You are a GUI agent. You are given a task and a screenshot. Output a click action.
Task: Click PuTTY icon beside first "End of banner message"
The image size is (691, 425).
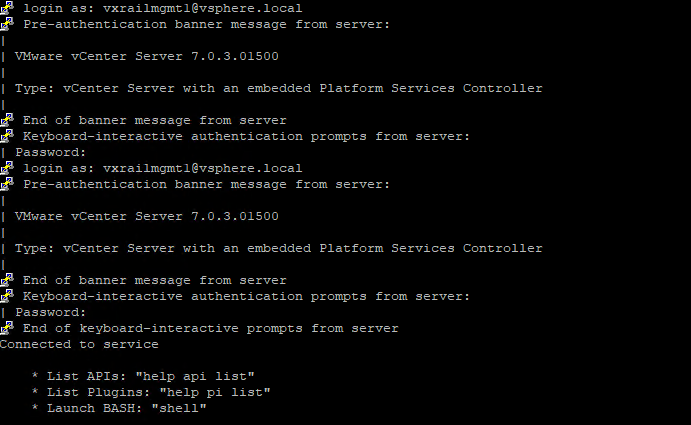coord(6,120)
